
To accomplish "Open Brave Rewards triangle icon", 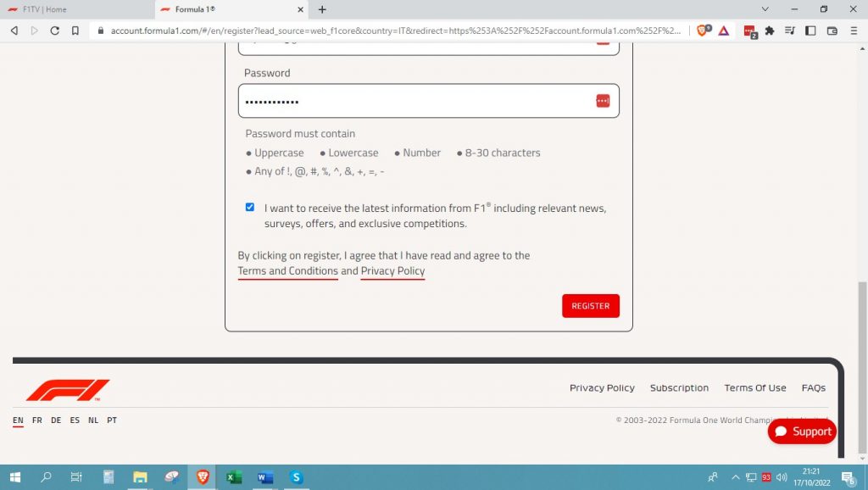I will (x=723, y=30).
